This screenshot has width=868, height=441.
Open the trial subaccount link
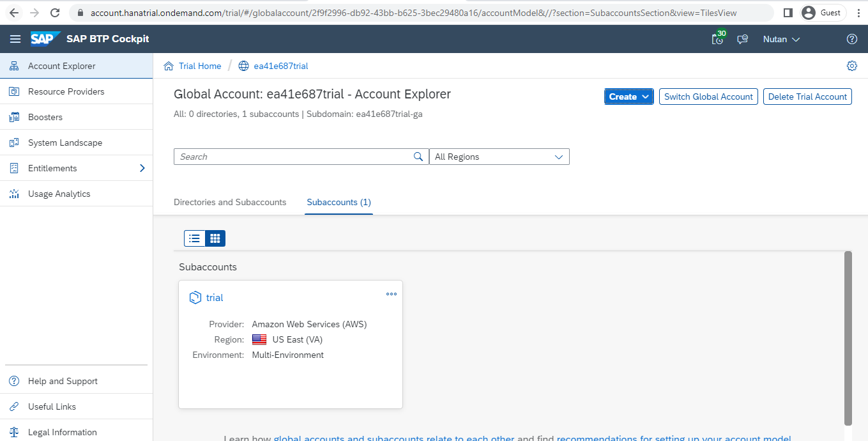pyautogui.click(x=215, y=298)
